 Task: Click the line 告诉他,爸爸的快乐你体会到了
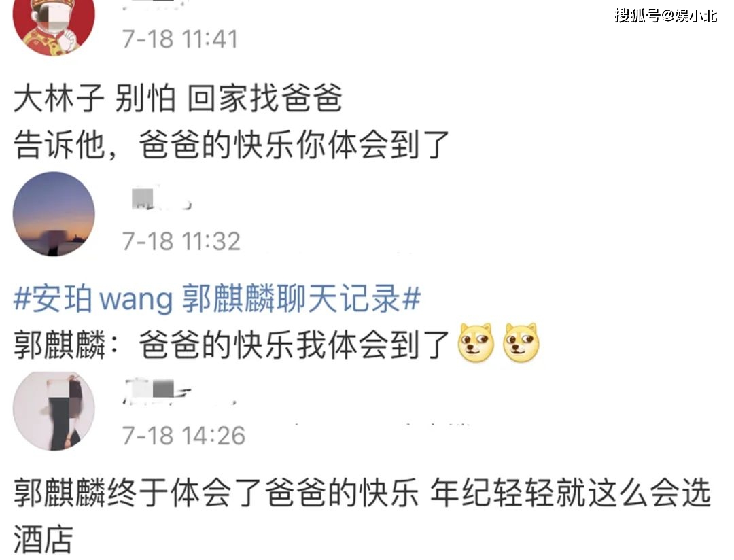click(x=232, y=144)
